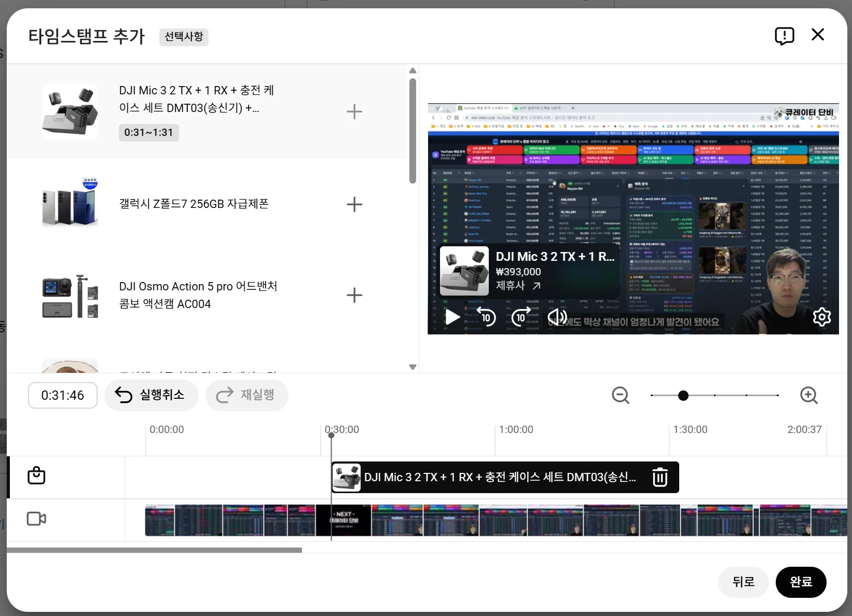Go back using the 뒤로 button

coord(743,582)
